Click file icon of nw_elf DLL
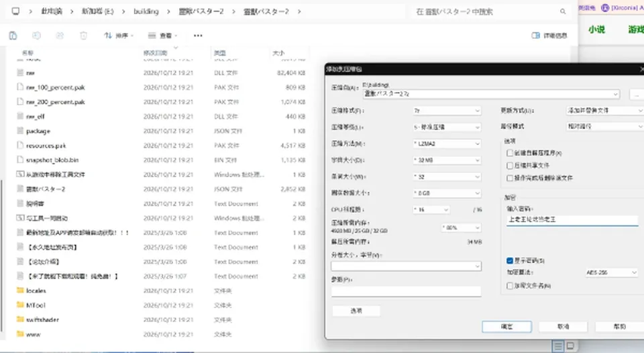The height and width of the screenshot is (353, 644). click(x=20, y=116)
